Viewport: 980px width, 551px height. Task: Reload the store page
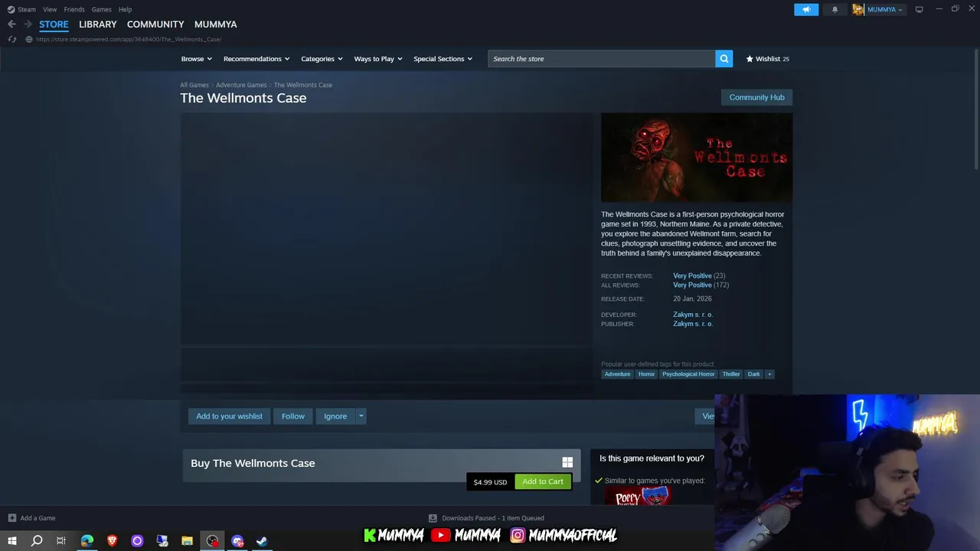tap(11, 39)
